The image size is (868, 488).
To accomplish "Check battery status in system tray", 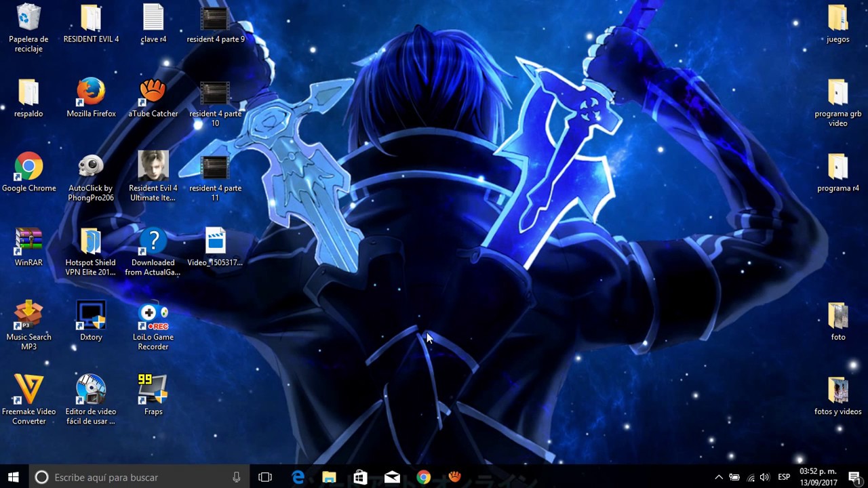I will pyautogui.click(x=734, y=477).
